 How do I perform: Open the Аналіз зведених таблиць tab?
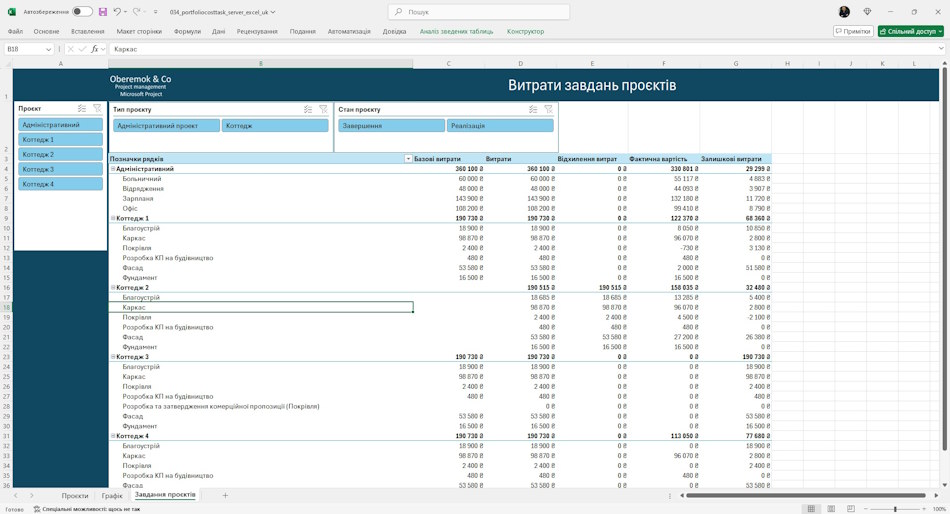457,31
